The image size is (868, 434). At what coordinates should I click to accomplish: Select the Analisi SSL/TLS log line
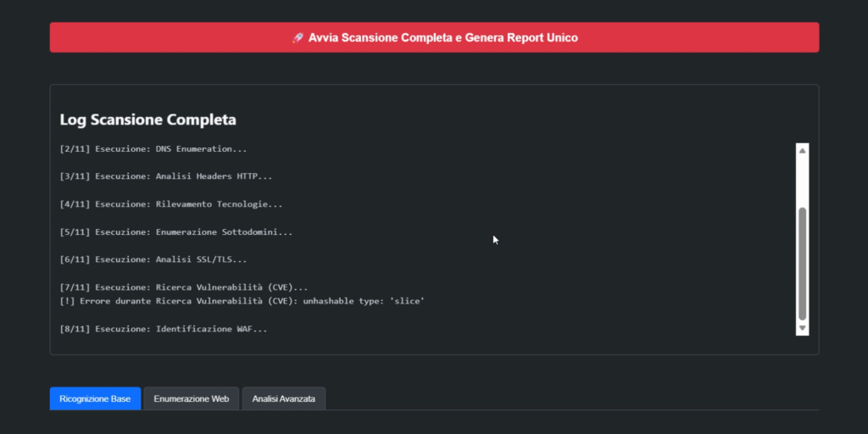coord(153,259)
